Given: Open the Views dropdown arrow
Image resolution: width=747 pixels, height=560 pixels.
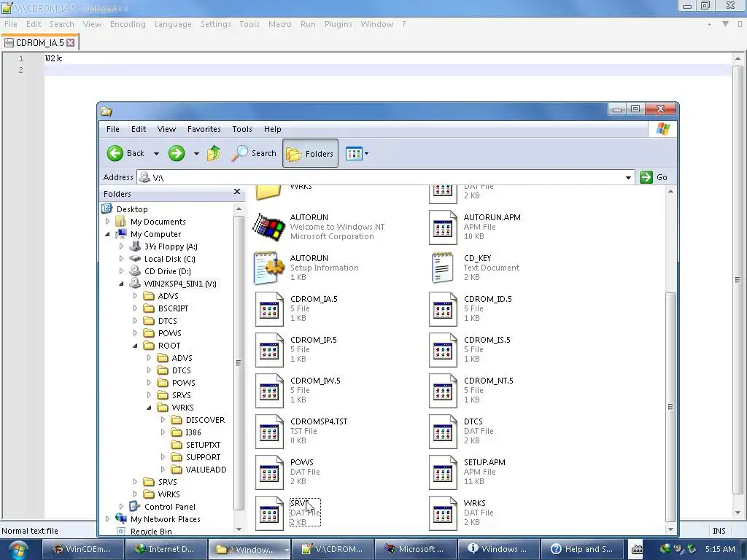Looking at the screenshot, I should coord(366,154).
